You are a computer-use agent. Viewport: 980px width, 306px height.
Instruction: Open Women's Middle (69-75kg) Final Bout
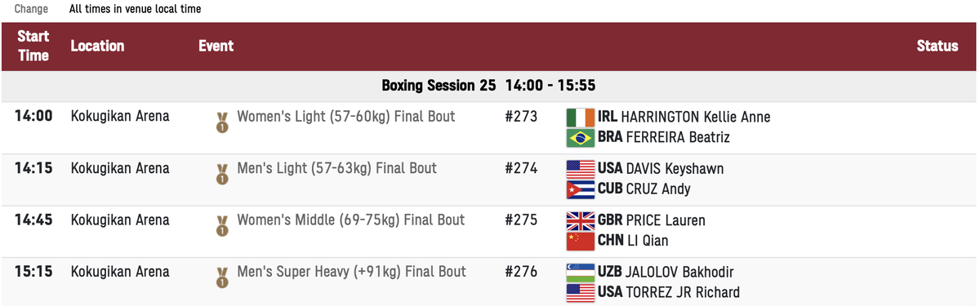tap(351, 220)
